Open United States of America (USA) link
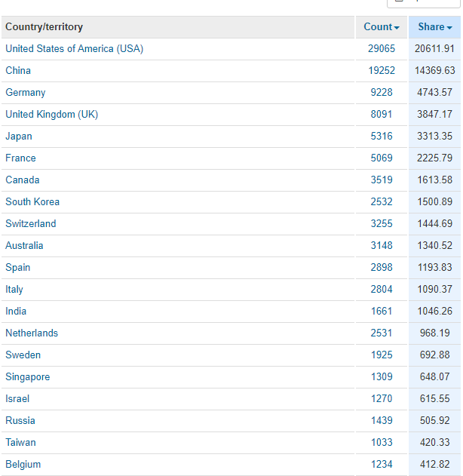Viewport: 463px width, 476px height. (74, 49)
